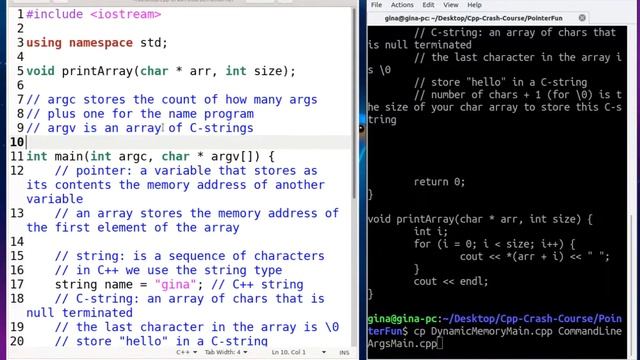The width and height of the screenshot is (640, 360).
Task: Open the C++ language selector dropdown
Action: 187,352
